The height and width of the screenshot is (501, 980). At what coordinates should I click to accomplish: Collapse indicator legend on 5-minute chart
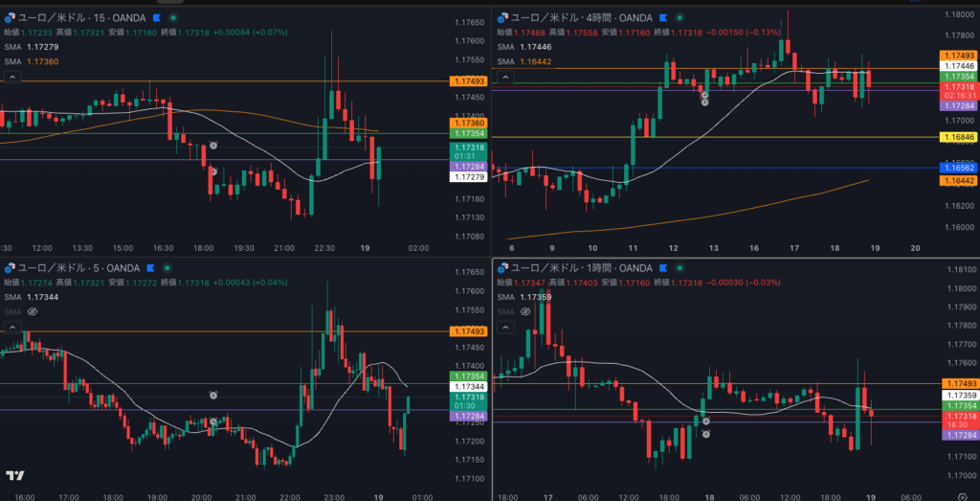[12, 327]
